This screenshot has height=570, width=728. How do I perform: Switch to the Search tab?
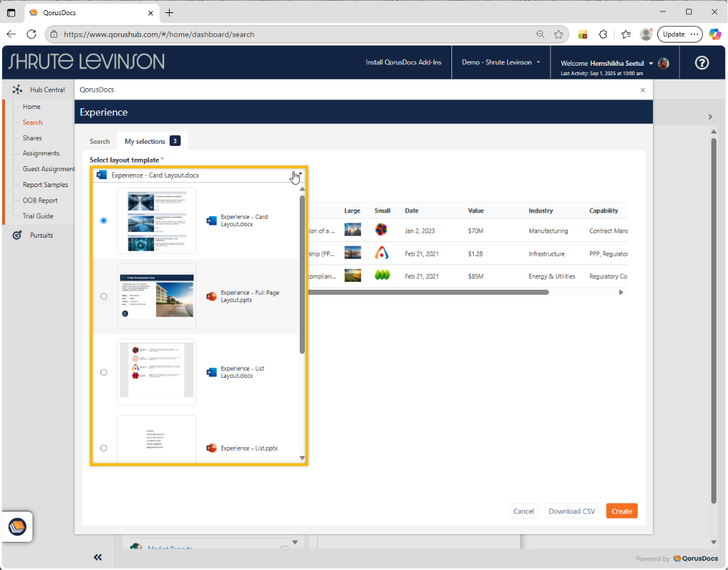(100, 142)
